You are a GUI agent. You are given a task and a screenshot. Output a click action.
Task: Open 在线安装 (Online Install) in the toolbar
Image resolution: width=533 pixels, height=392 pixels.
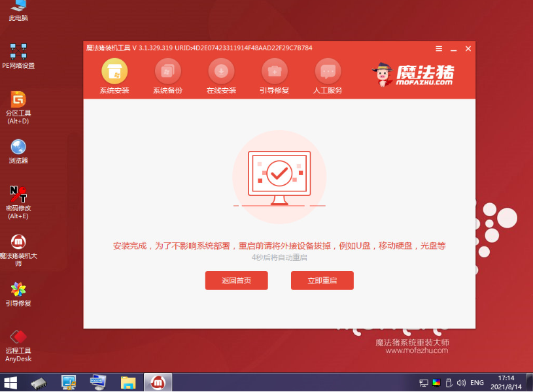click(x=221, y=74)
